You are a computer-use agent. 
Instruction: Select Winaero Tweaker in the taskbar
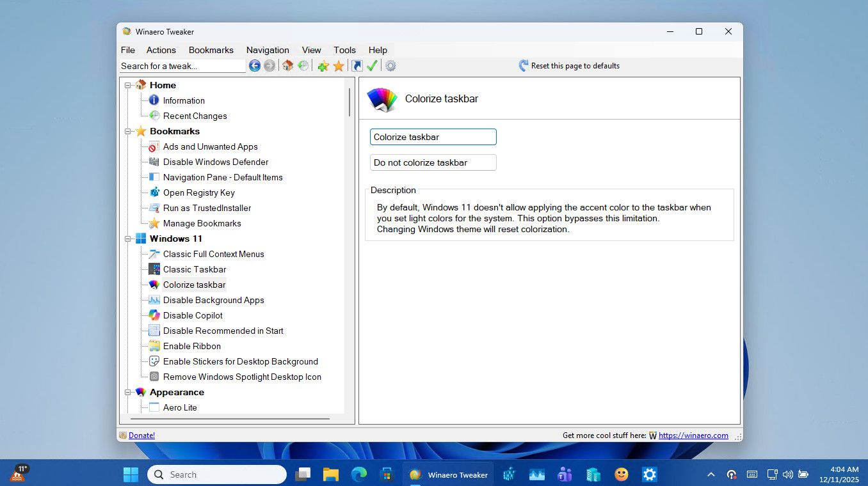click(x=448, y=474)
